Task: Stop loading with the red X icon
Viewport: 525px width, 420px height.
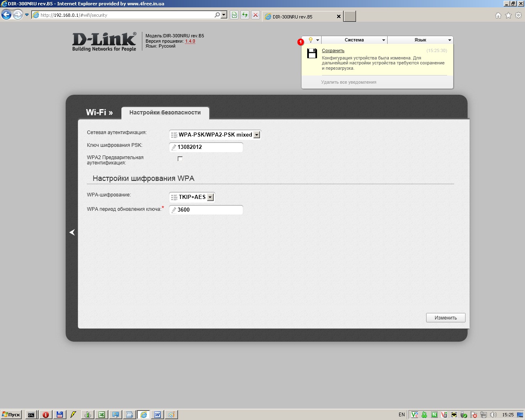Action: (256, 15)
